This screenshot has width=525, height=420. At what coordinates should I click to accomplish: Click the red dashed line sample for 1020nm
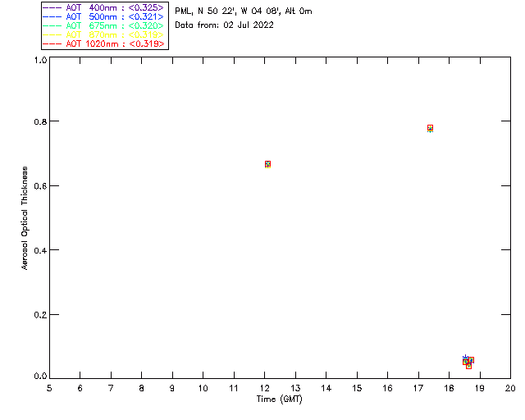52,43
